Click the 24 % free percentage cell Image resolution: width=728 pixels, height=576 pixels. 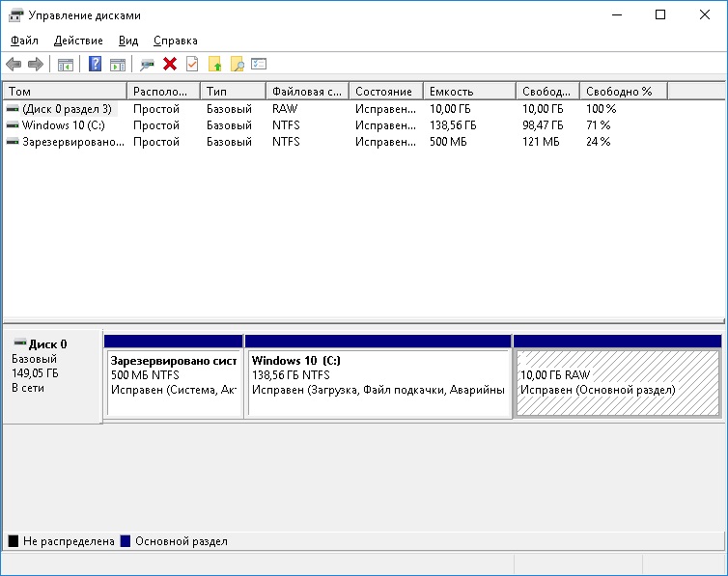coord(598,142)
